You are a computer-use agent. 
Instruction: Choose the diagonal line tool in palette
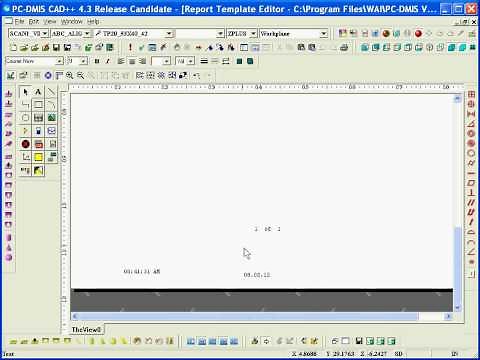[x=51, y=92]
